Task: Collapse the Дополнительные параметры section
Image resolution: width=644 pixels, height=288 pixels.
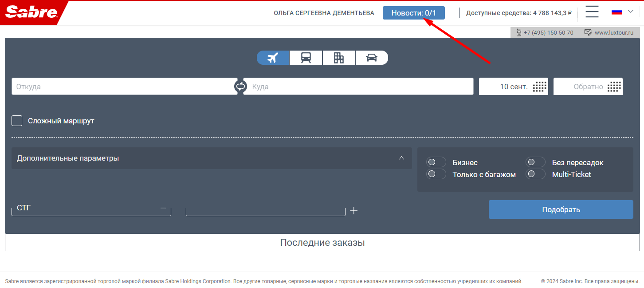Action: [401, 158]
